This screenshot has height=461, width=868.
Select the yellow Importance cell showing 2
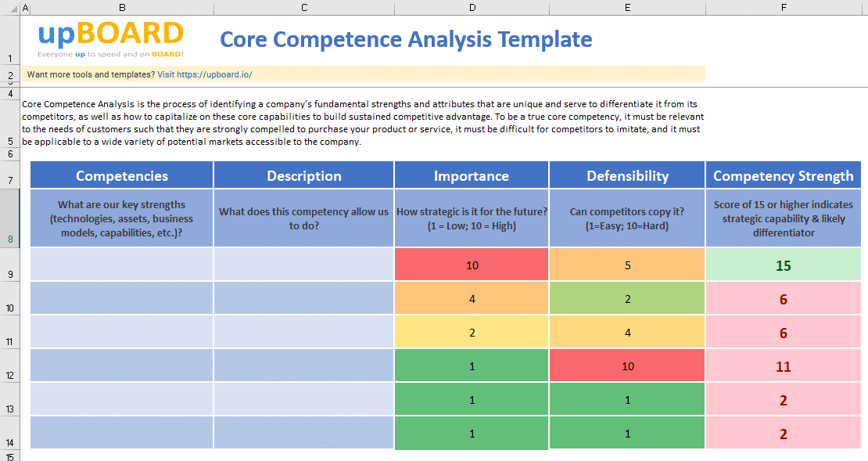tap(471, 331)
